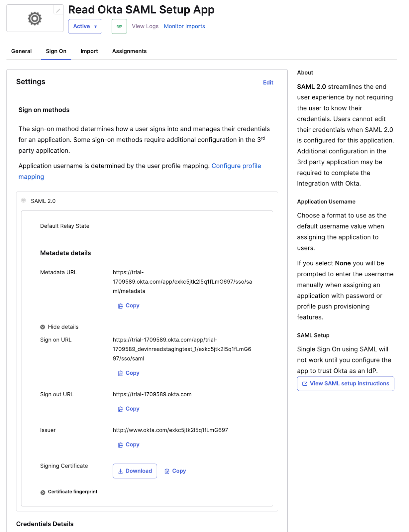Click the download icon inside the Download button

[x=120, y=471]
